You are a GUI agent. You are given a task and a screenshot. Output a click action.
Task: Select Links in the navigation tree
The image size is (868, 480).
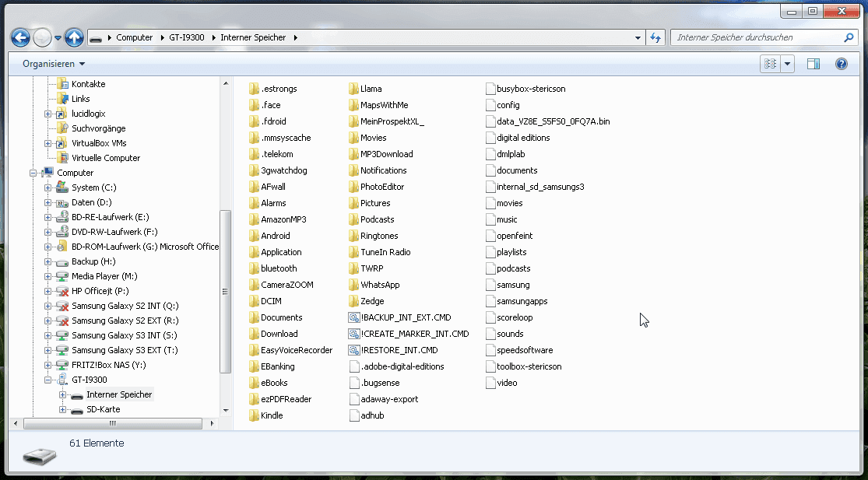[x=80, y=99]
